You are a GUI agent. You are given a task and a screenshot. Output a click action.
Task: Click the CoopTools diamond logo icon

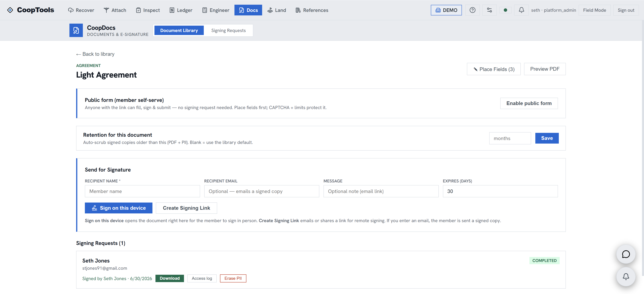coord(10,10)
